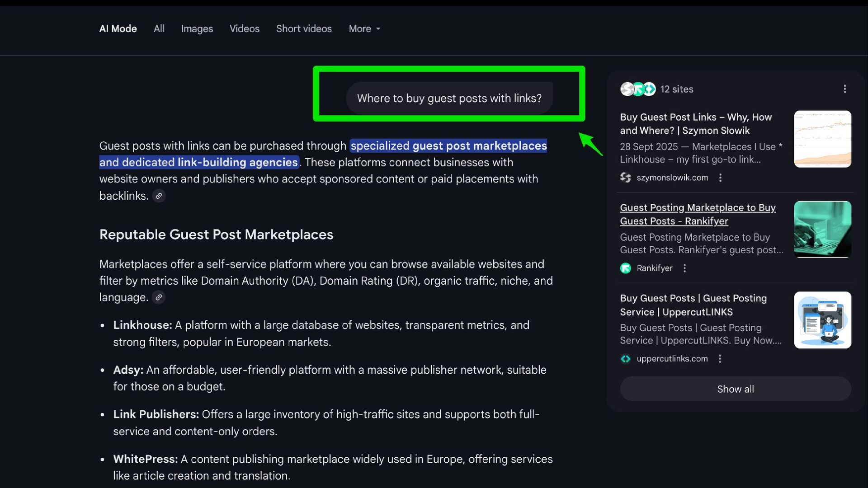The image size is (868, 488).
Task: Click the source link icon after 'backlinks.'
Action: coord(159,196)
